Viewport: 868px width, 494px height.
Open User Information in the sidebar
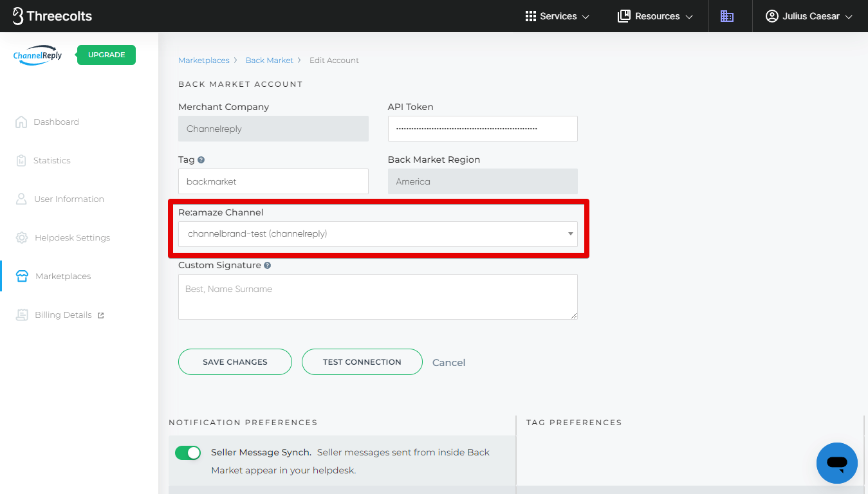coord(60,199)
